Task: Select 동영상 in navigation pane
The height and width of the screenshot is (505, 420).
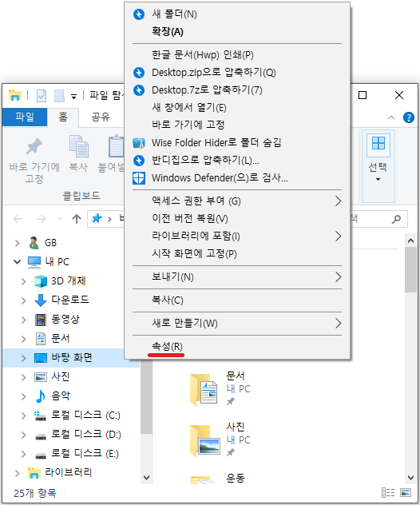Action: pyautogui.click(x=65, y=319)
